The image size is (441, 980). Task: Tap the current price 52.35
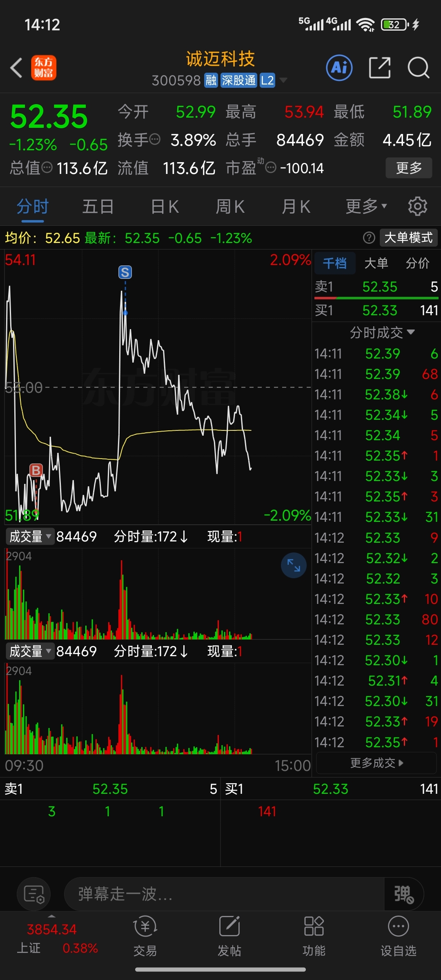(49, 117)
